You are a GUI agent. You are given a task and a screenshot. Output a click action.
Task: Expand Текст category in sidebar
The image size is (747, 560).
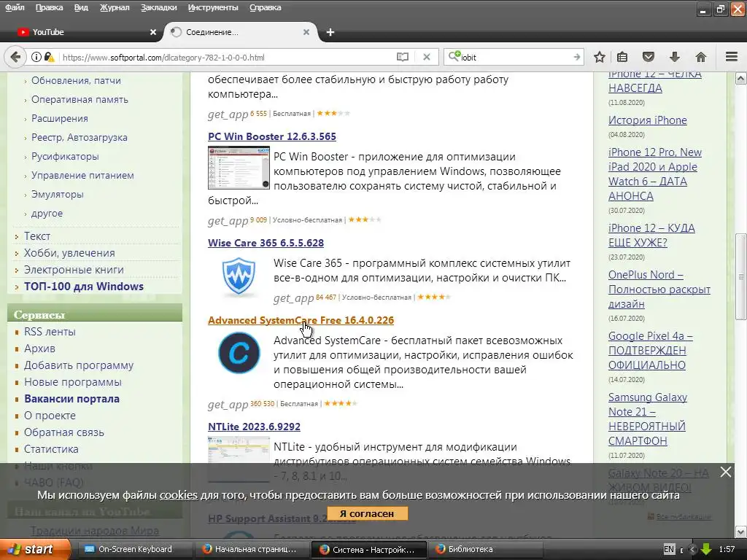37,236
